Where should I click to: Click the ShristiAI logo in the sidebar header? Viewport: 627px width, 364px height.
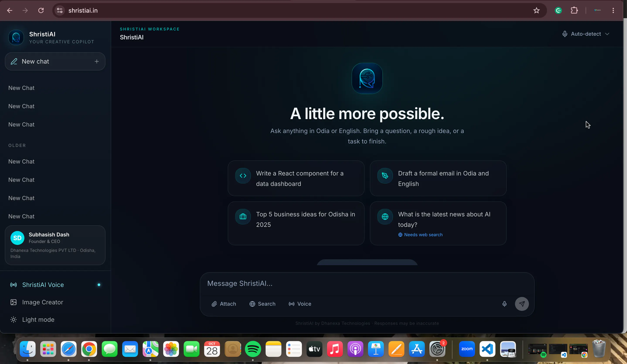pos(16,37)
